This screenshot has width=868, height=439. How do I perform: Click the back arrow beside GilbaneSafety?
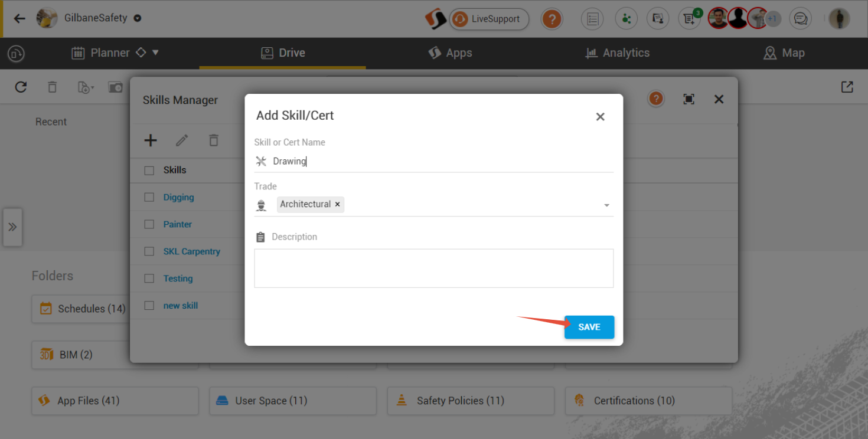(19, 18)
